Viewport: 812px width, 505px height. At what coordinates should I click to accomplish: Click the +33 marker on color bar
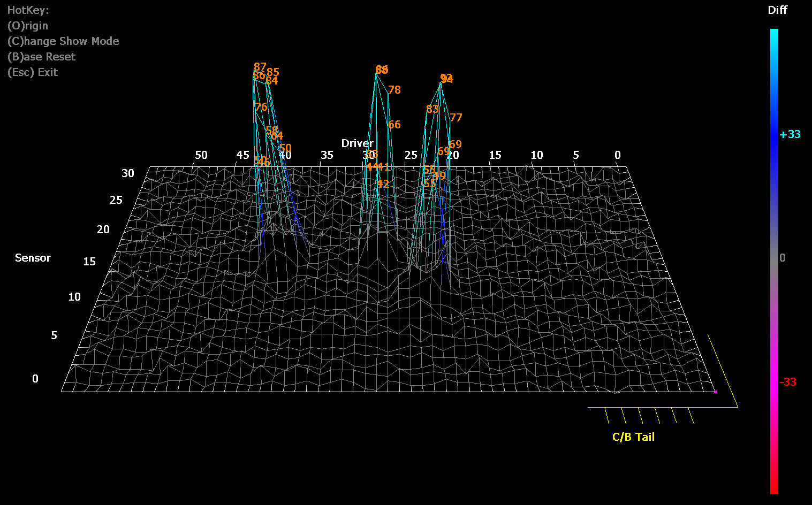(x=790, y=134)
